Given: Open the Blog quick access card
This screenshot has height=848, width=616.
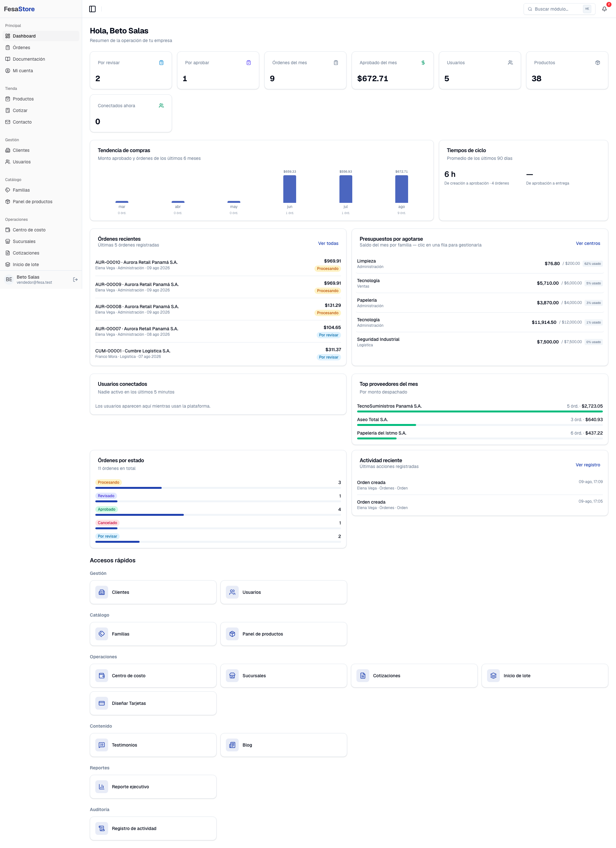Looking at the screenshot, I should pos(283,745).
